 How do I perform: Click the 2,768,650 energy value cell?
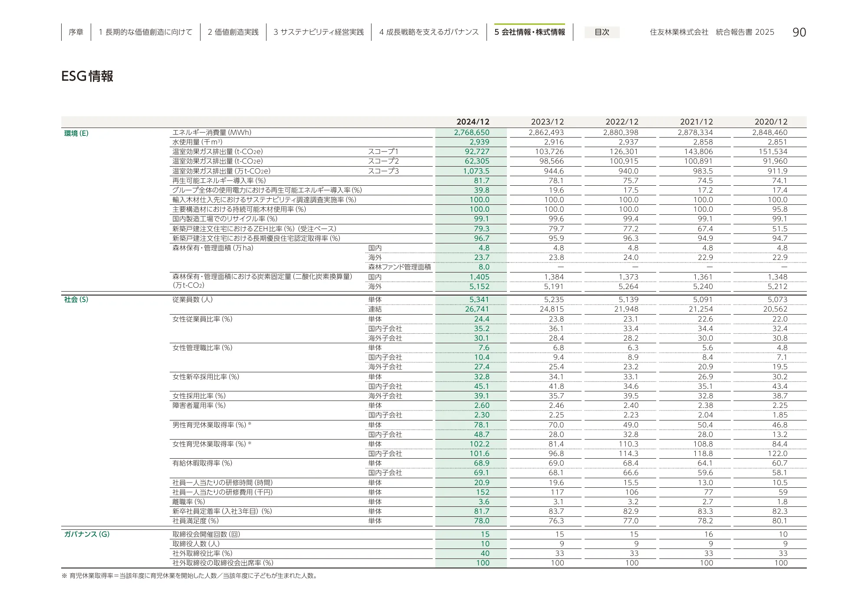[472, 133]
